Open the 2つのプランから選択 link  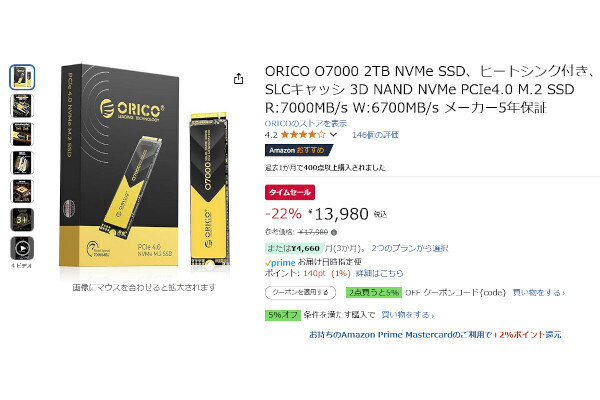tap(410, 248)
